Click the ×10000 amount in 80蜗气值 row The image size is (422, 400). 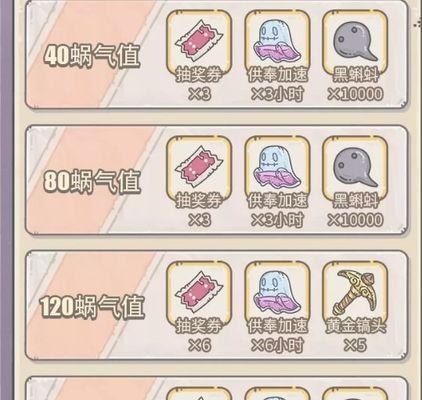pos(355,220)
